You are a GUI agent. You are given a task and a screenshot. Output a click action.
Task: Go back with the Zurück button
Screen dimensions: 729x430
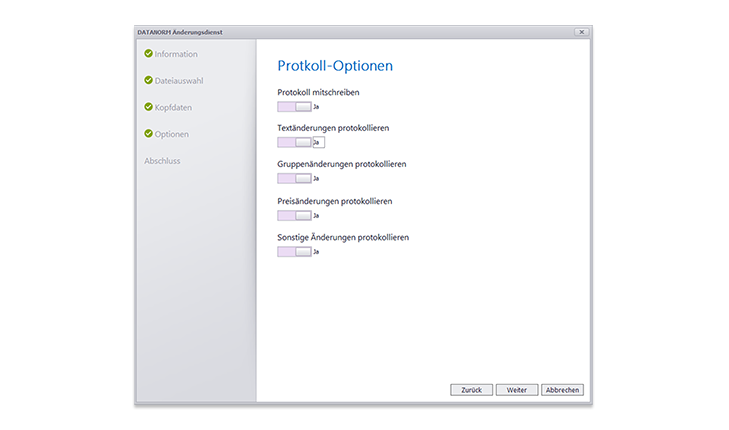tap(471, 390)
